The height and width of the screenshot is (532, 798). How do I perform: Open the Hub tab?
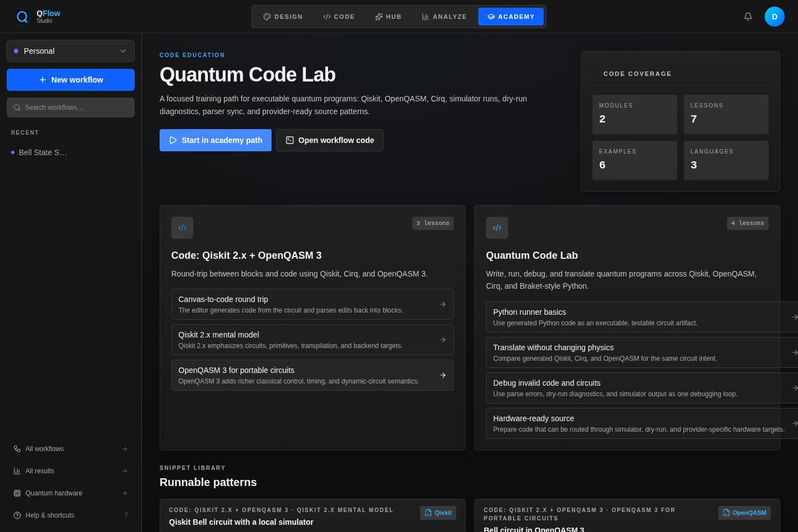click(x=388, y=17)
